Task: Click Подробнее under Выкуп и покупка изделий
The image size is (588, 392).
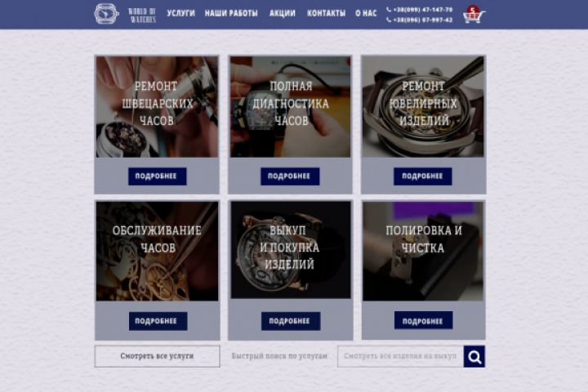Action: pos(291,321)
